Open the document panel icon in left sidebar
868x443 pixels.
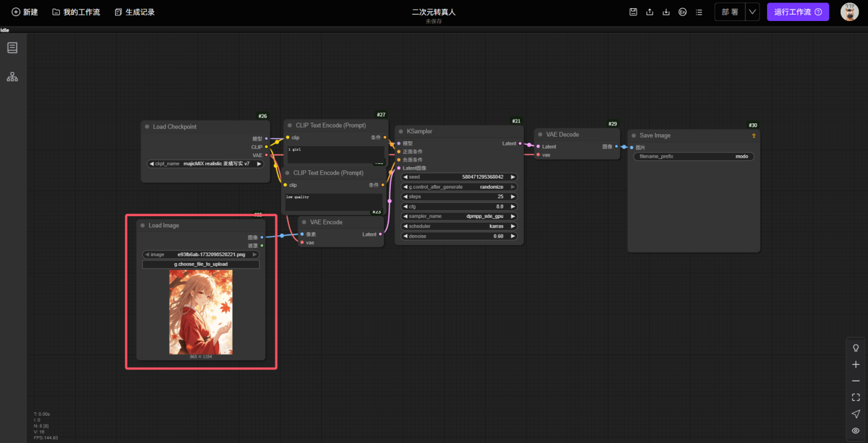[12, 48]
